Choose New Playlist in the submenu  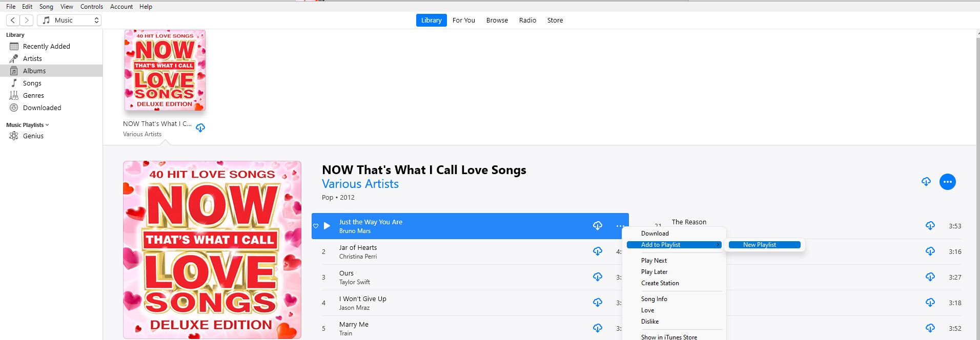tap(764, 245)
